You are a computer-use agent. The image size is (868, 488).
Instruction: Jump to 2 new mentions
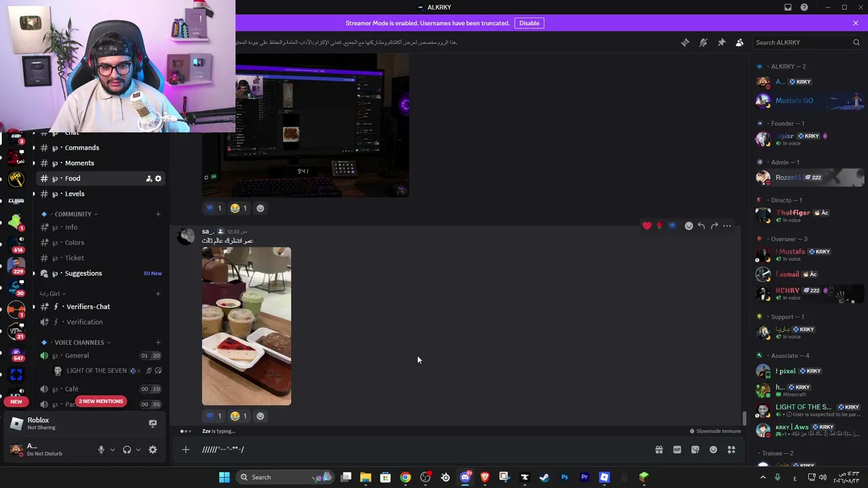click(x=101, y=401)
